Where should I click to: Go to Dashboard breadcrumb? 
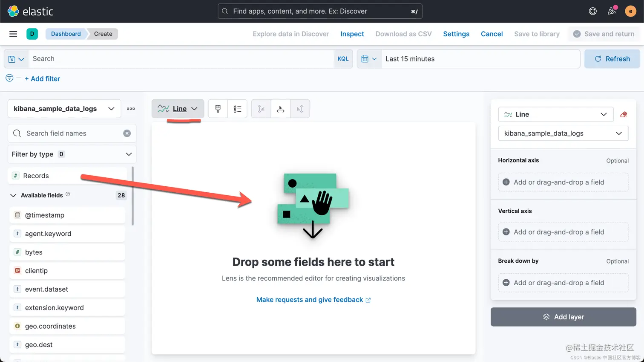66,34
